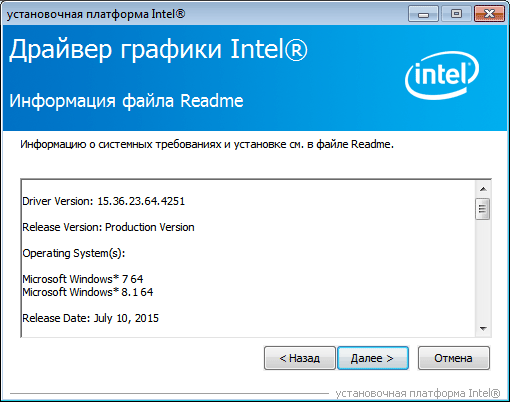Click the Driver Version line in readme
The width and height of the screenshot is (510, 402).
pyautogui.click(x=103, y=201)
